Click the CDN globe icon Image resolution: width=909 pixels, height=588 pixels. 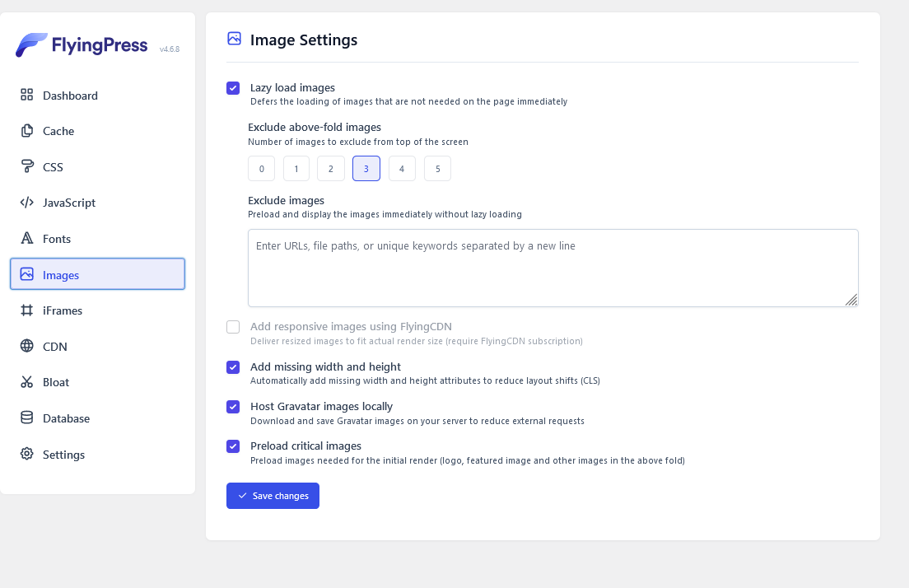coord(26,346)
